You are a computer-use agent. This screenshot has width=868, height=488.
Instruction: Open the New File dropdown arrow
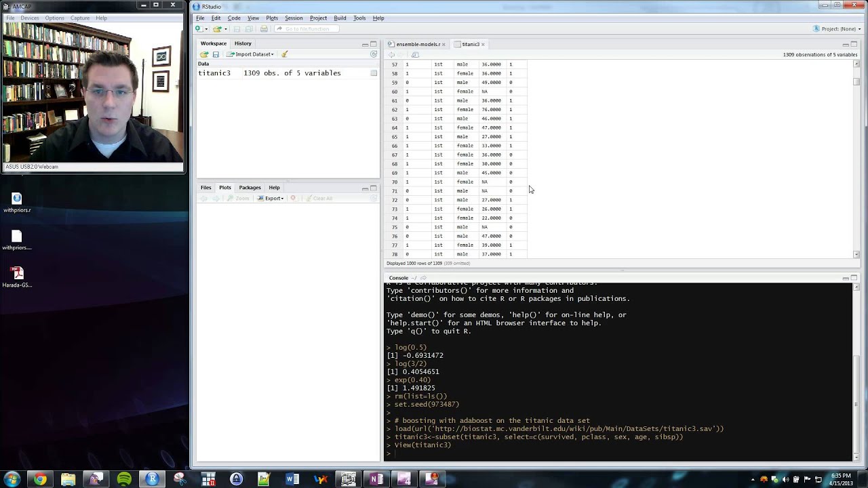[205, 29]
